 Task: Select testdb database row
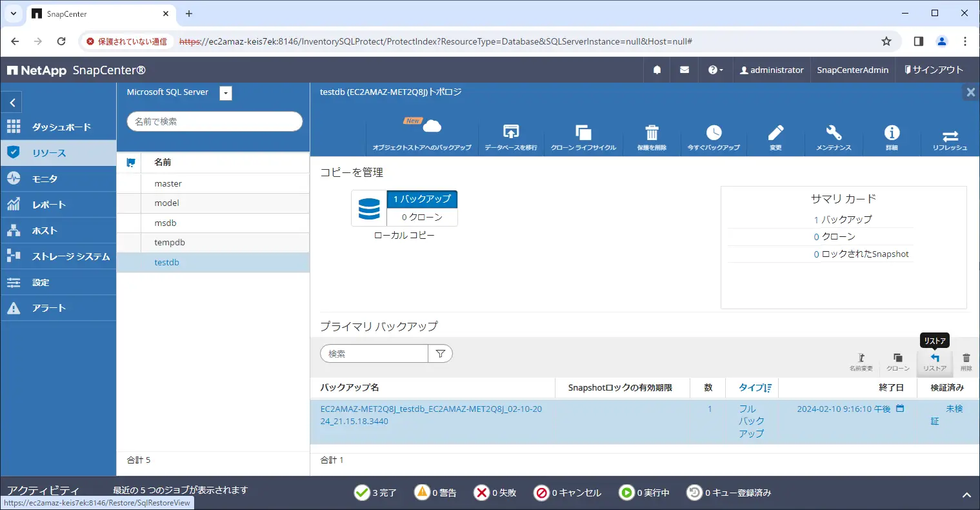pos(213,262)
